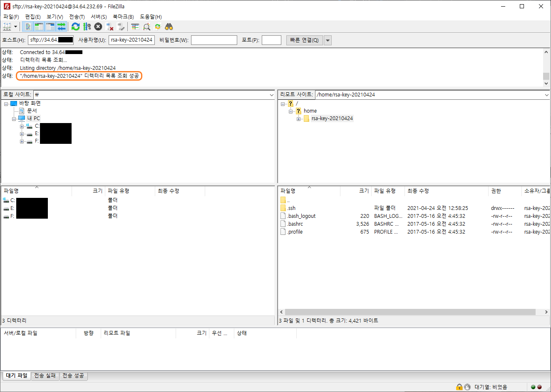Image resolution: width=551 pixels, height=392 pixels.
Task: Select 문서 in the local tree
Action: [32, 111]
